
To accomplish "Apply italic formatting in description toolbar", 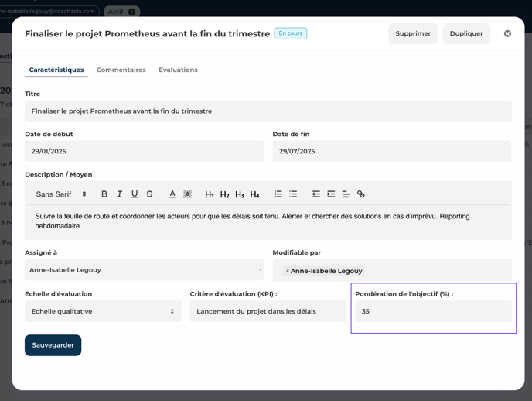I will 119,194.
